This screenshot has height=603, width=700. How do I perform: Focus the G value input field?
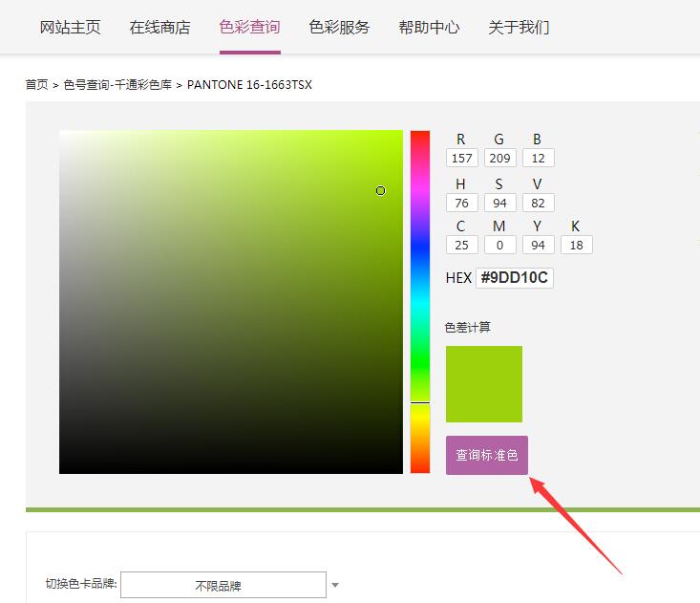(x=499, y=158)
